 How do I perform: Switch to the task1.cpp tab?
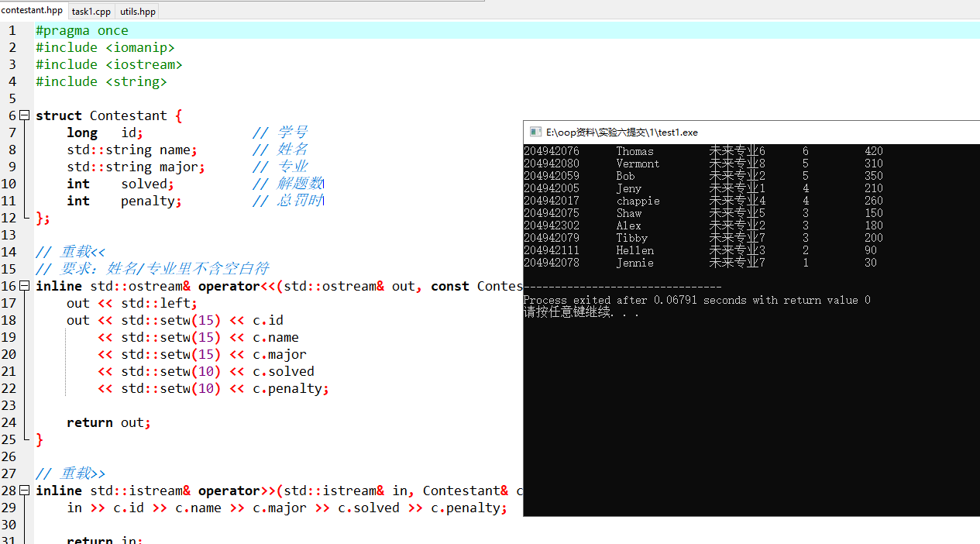click(x=91, y=11)
